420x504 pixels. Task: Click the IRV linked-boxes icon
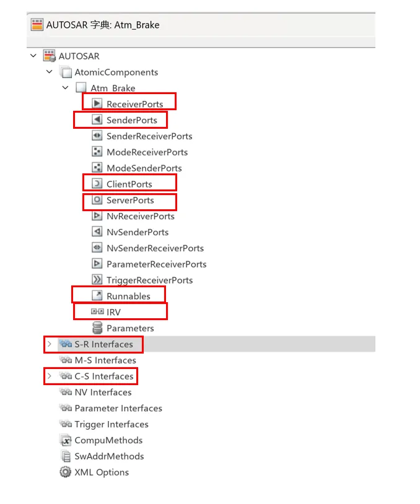pyautogui.click(x=97, y=311)
